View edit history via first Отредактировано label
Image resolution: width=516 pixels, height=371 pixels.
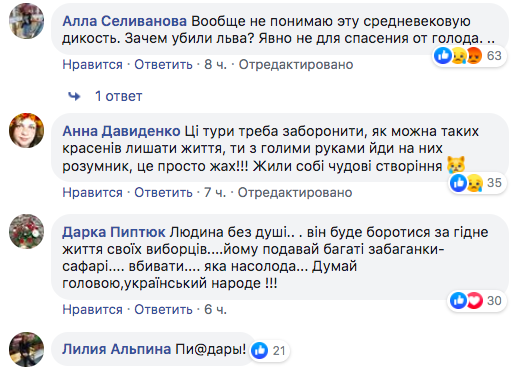pyautogui.click(x=296, y=64)
